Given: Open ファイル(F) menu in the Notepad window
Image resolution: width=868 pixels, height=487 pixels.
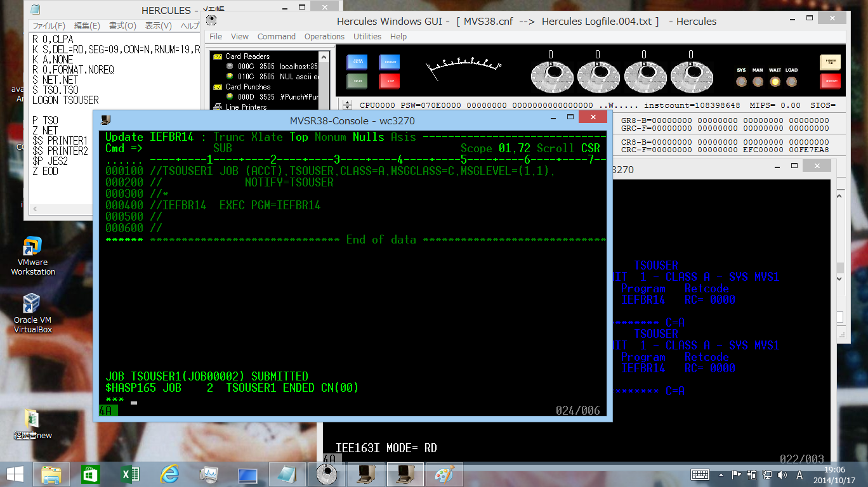Looking at the screenshot, I should coord(49,26).
